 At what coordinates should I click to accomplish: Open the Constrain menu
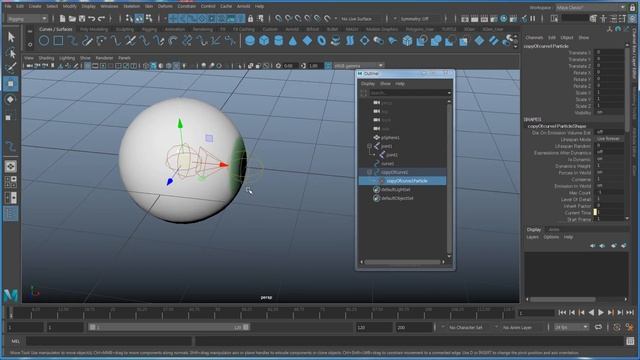[x=187, y=7]
